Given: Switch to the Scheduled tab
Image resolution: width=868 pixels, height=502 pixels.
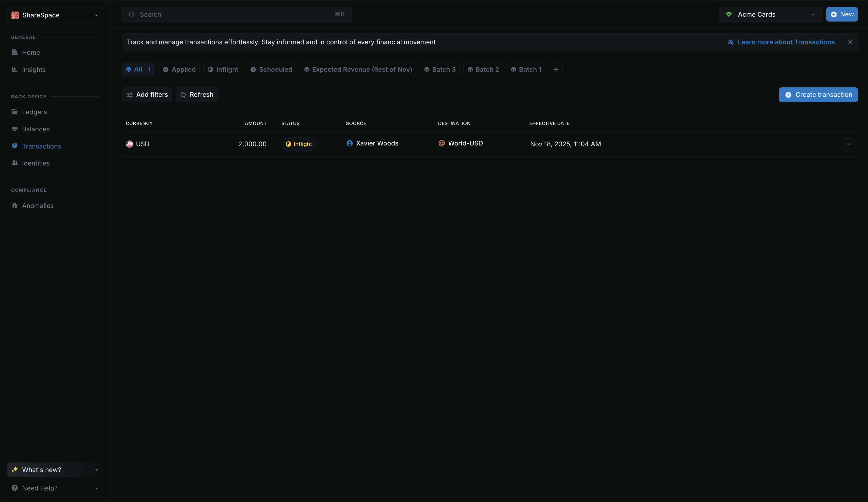Looking at the screenshot, I should coord(271,70).
